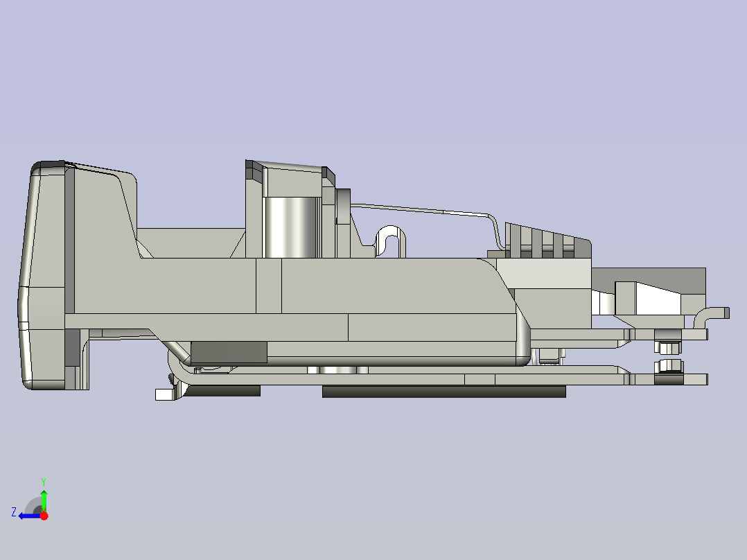Select the hex nut near the right side

[668, 349]
